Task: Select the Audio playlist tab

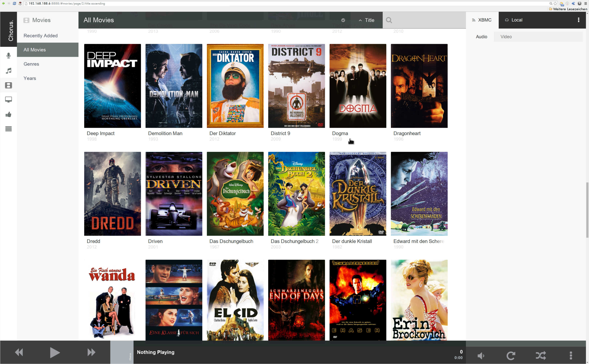Action: [x=481, y=37]
